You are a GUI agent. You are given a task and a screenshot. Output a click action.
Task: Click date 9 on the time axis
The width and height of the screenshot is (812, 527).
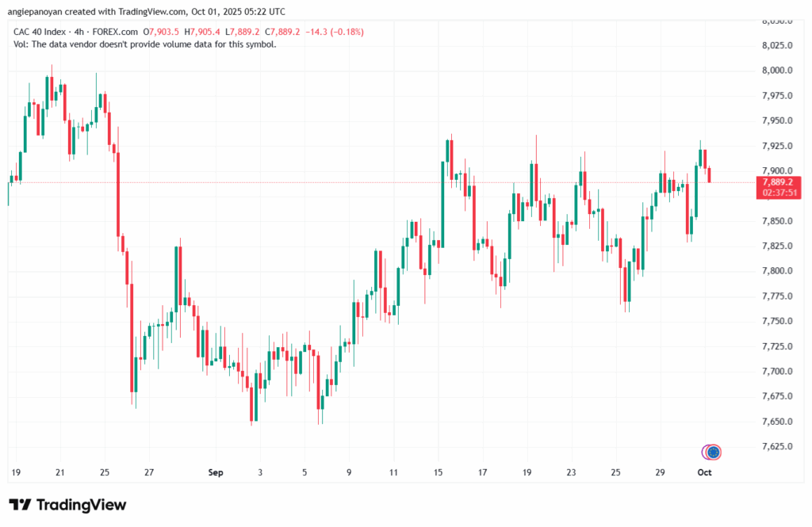349,472
